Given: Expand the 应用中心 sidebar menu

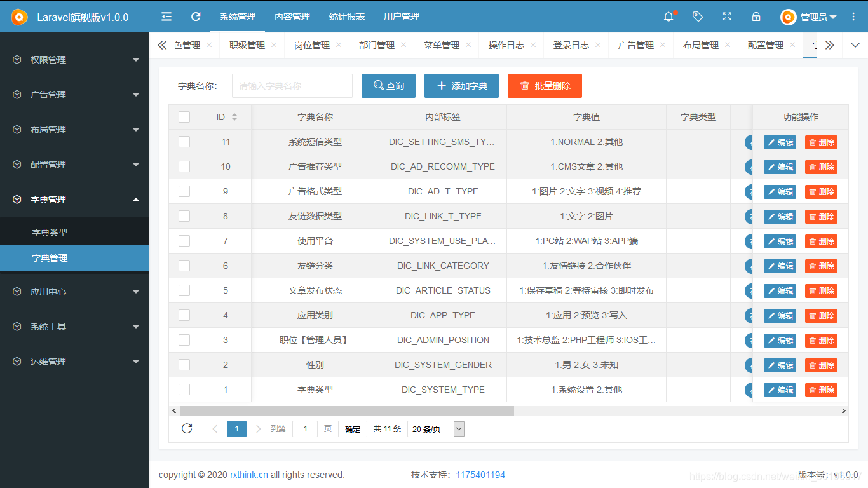Looking at the screenshot, I should (x=74, y=292).
